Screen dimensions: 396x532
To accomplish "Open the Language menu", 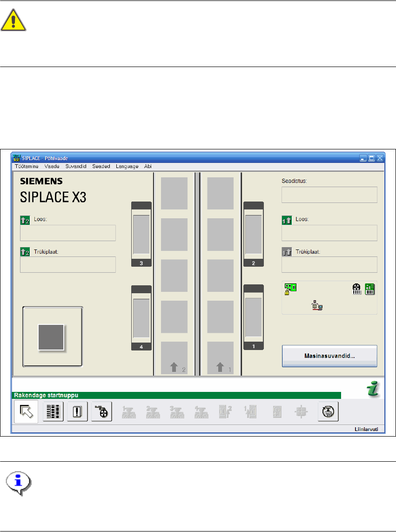I will pyautogui.click(x=127, y=166).
